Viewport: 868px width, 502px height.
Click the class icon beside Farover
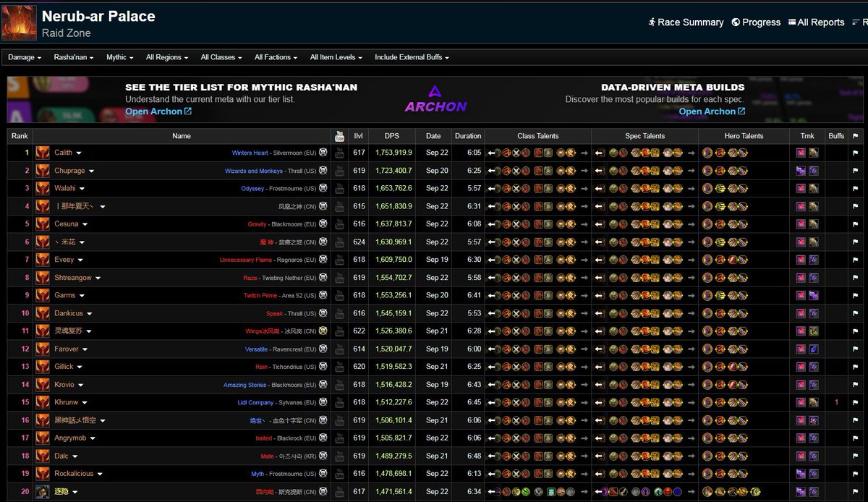tap(42, 349)
